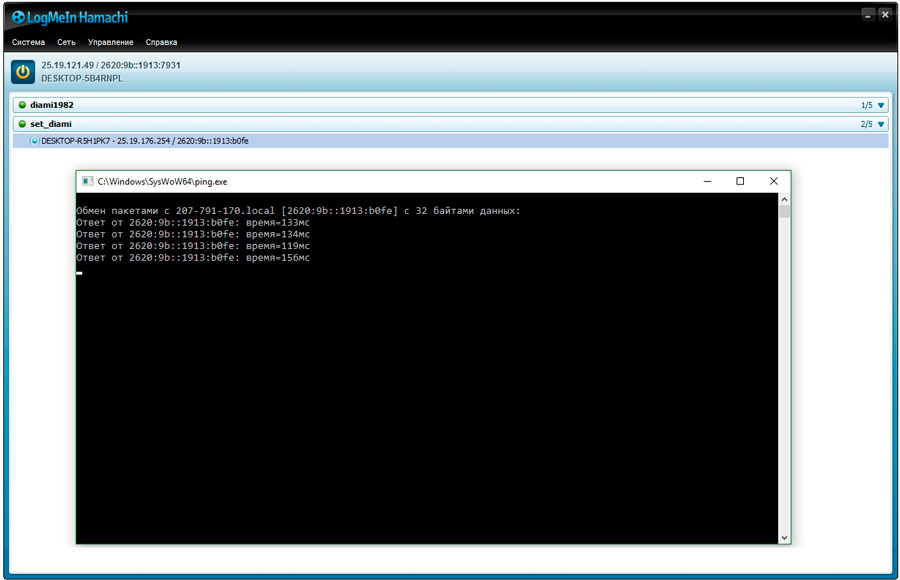Select the set_diami network row

tap(451, 124)
